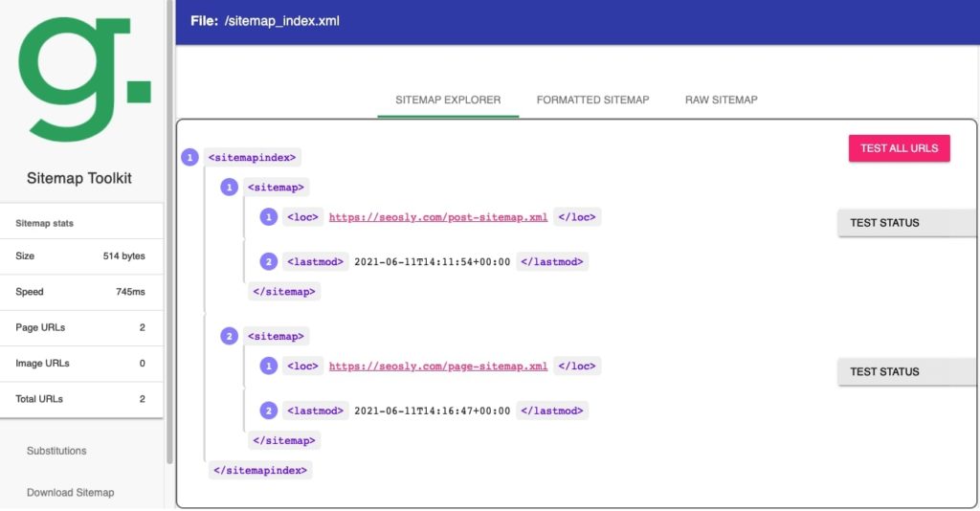This screenshot has width=980, height=511.
Task: Click Test Status for page-sitemap.xml
Action: pyautogui.click(x=905, y=371)
